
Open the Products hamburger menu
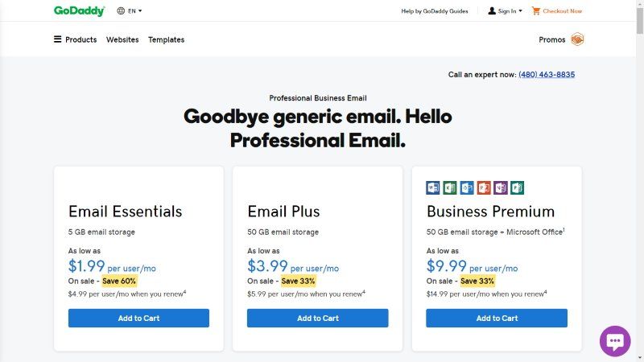coord(75,39)
